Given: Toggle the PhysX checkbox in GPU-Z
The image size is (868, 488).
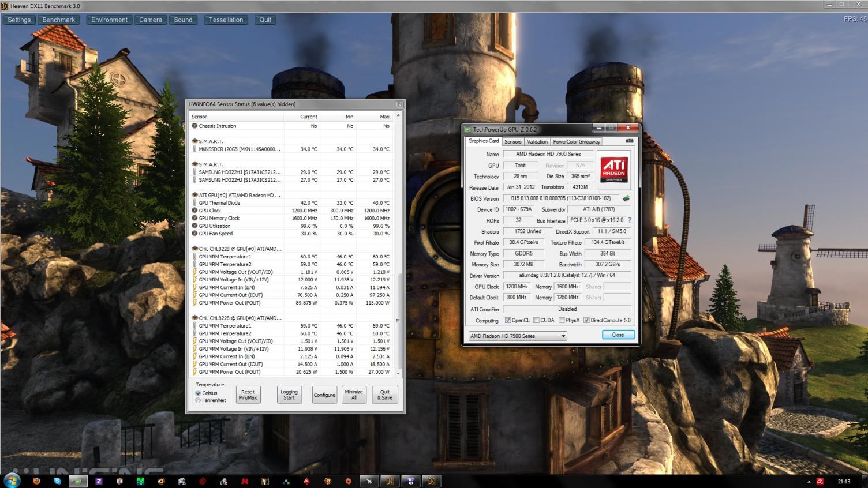Looking at the screenshot, I should coord(562,320).
